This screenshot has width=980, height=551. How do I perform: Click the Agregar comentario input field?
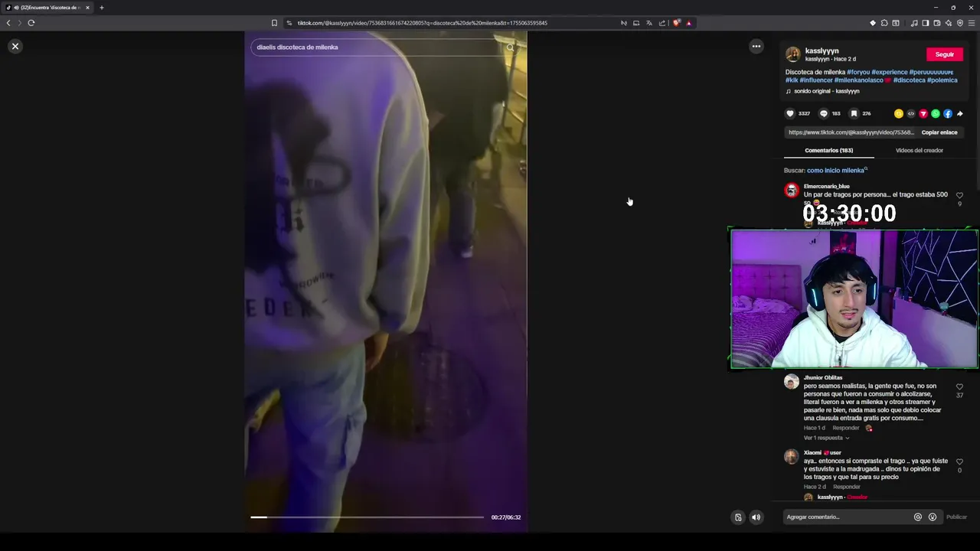click(x=847, y=517)
